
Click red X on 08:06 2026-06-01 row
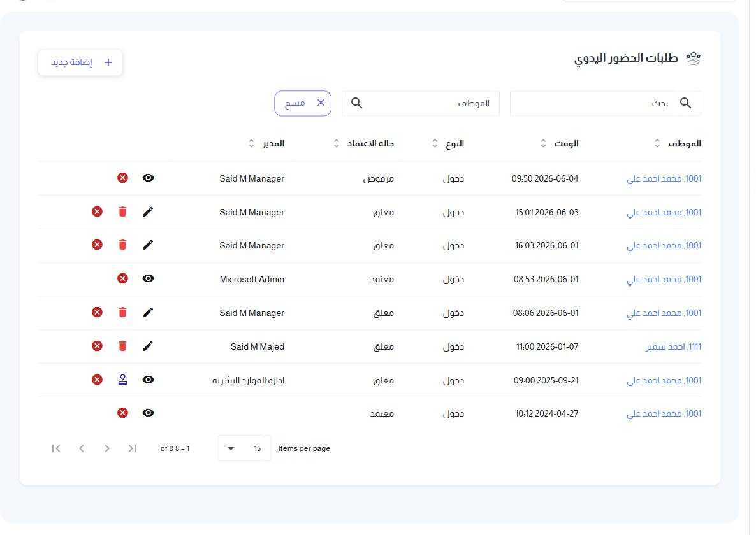coord(97,312)
